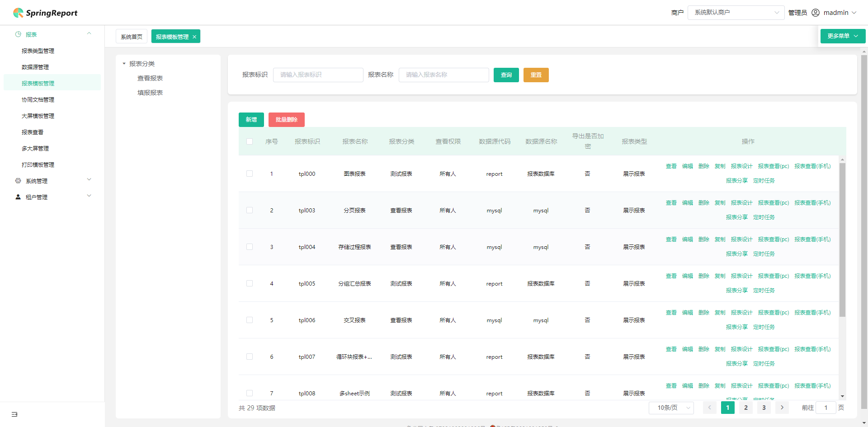The width and height of the screenshot is (868, 427).
Task: Go to the previous page arrow
Action: pos(710,408)
